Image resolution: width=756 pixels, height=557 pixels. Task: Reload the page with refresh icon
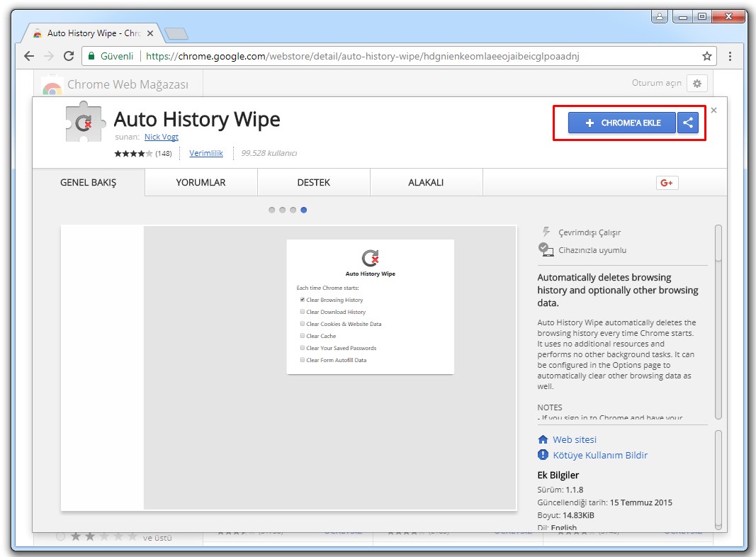click(69, 56)
